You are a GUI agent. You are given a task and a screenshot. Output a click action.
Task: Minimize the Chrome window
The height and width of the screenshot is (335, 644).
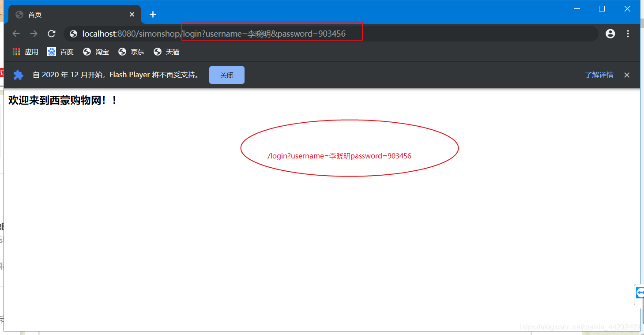coord(577,8)
